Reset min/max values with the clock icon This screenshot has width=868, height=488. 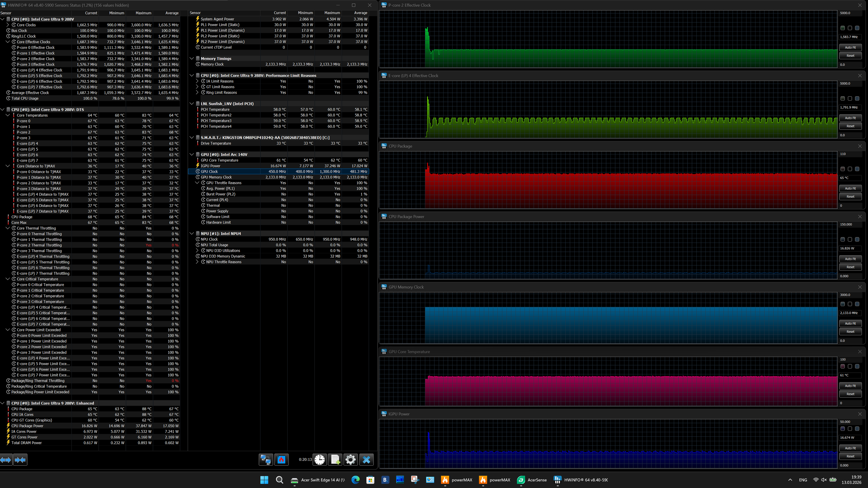click(319, 460)
